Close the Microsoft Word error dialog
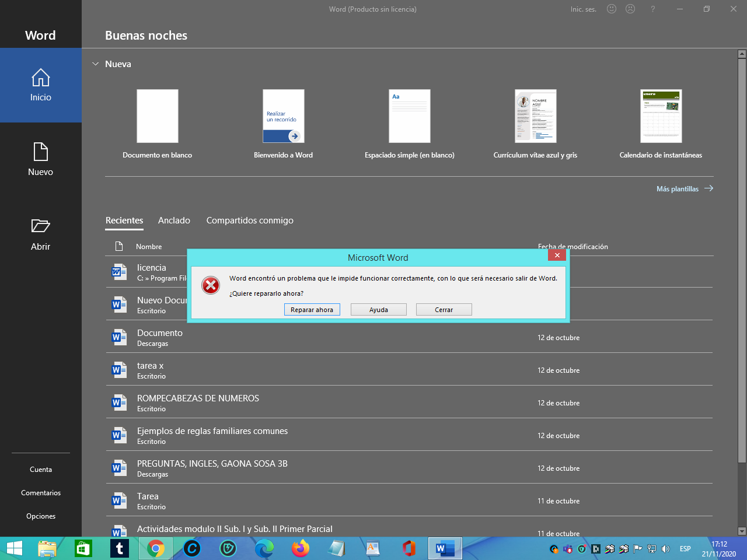Screen dimensions: 747x560 pyautogui.click(x=557, y=256)
